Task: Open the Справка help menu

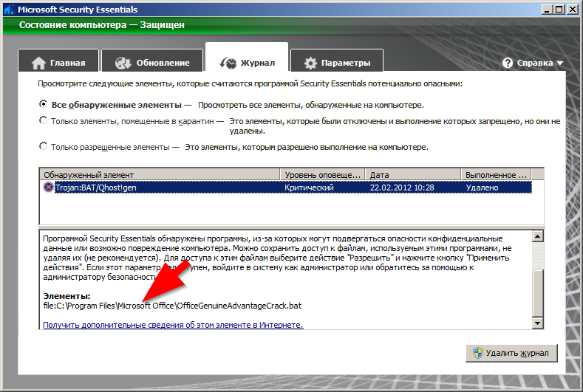Action: point(533,63)
